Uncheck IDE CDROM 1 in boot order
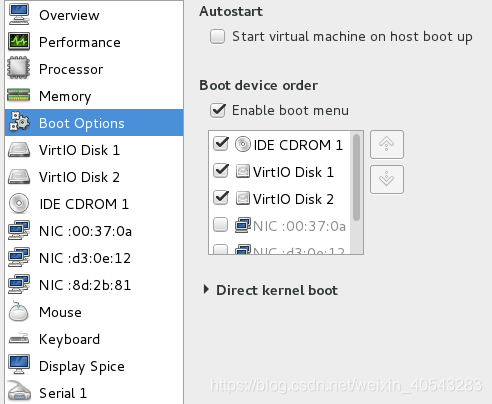The width and height of the screenshot is (492, 404). 221,144
